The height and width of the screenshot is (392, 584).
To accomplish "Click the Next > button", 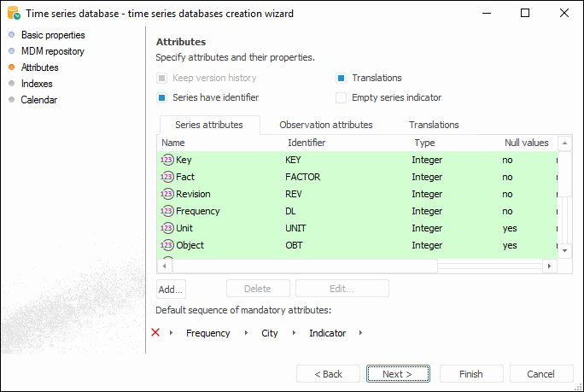I will point(398,374).
